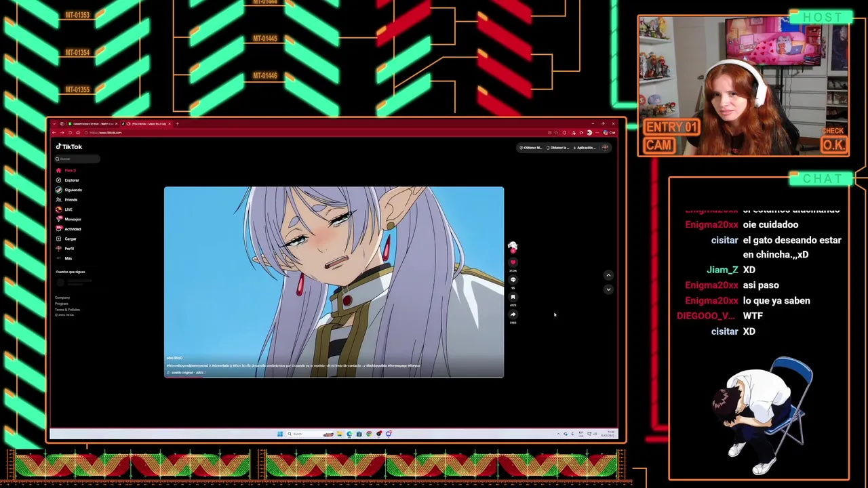This screenshot has height=488, width=868.
Task: Click the Obtener M... button
Action: pos(531,148)
